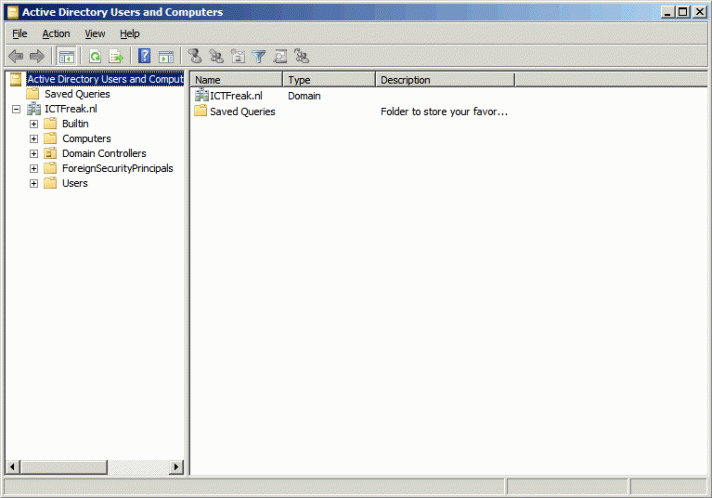Image resolution: width=712 pixels, height=498 pixels.
Task: Click the Export List toolbar icon
Action: click(116, 57)
